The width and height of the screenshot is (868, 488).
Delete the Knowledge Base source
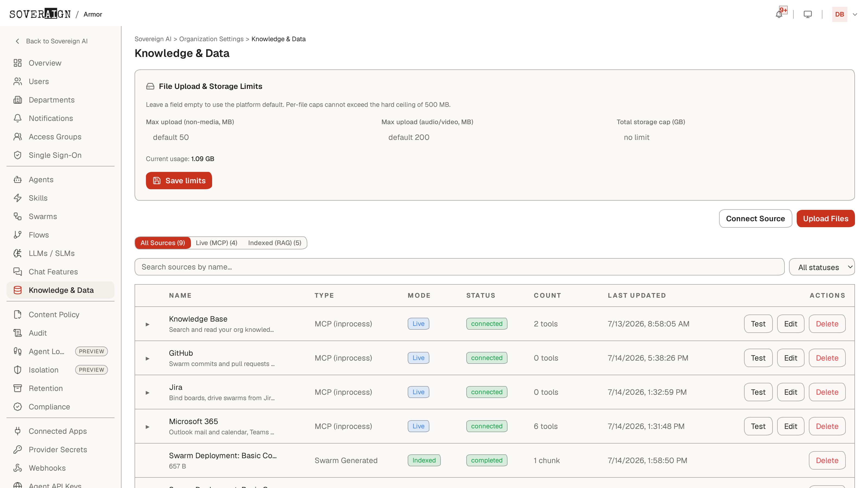pos(827,324)
